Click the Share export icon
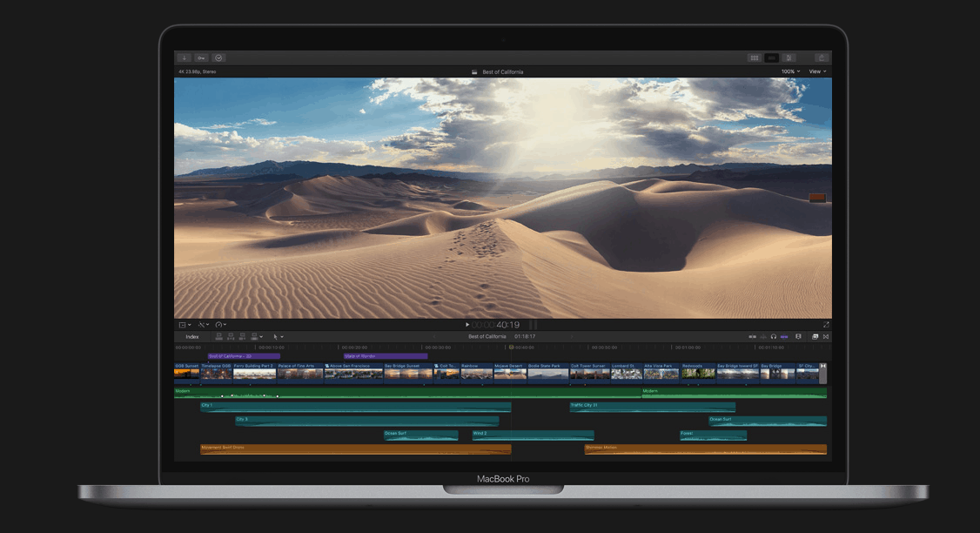This screenshot has height=533, width=980. pos(820,57)
